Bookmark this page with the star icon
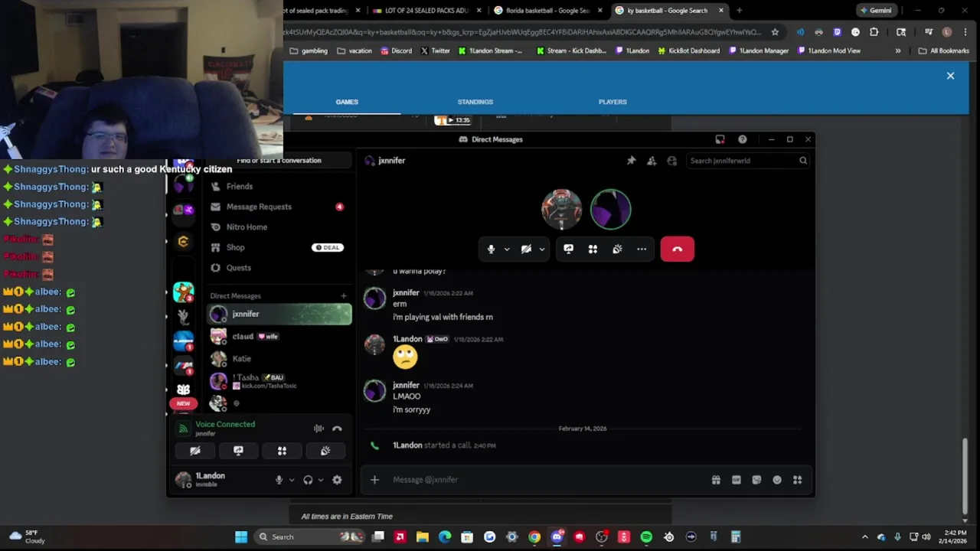 pos(775,32)
